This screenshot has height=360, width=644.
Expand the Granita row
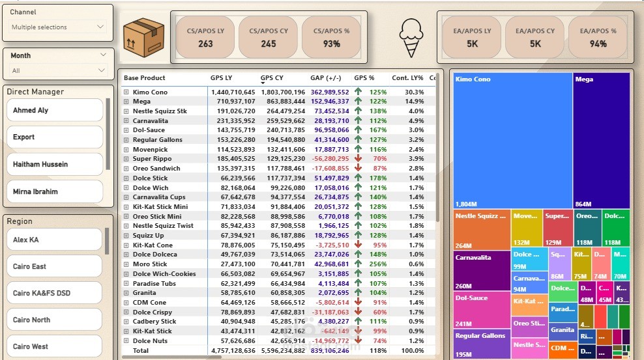click(x=126, y=293)
